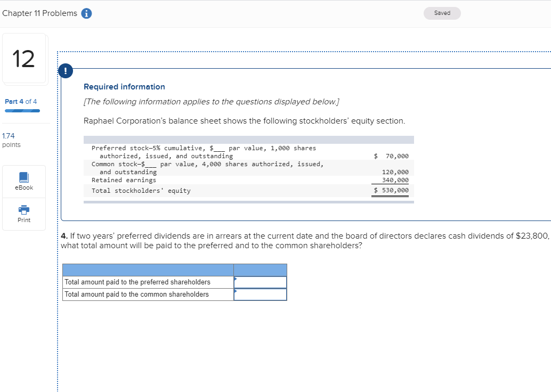Screen dimensions: 551x392
Task: Click the Part 4 of 4 label
Action: 21,102
